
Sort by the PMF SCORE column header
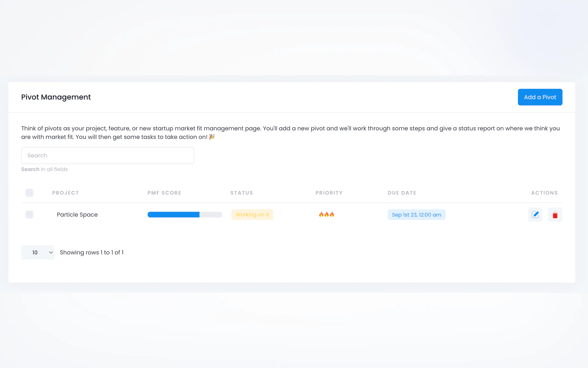coord(164,193)
